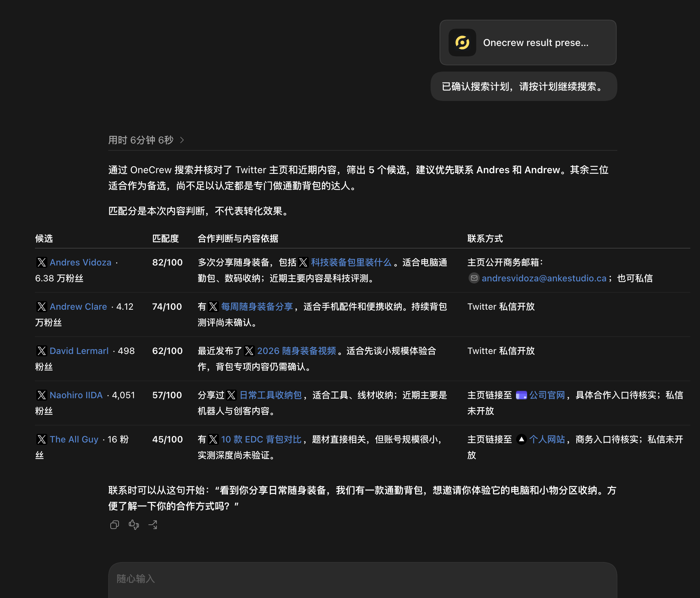Click X icon before 10 款 EDC 背包对比
This screenshot has height=598, width=700.
(213, 439)
